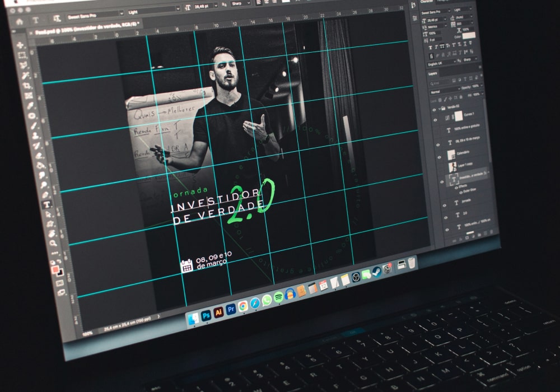
Task: Select the Horizontal Type tool in the toolbar
Action: tap(47, 204)
